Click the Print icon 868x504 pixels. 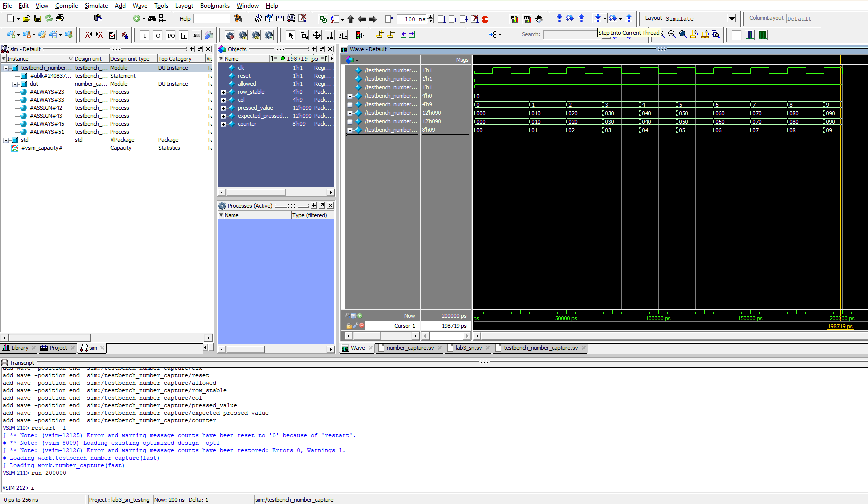point(60,19)
